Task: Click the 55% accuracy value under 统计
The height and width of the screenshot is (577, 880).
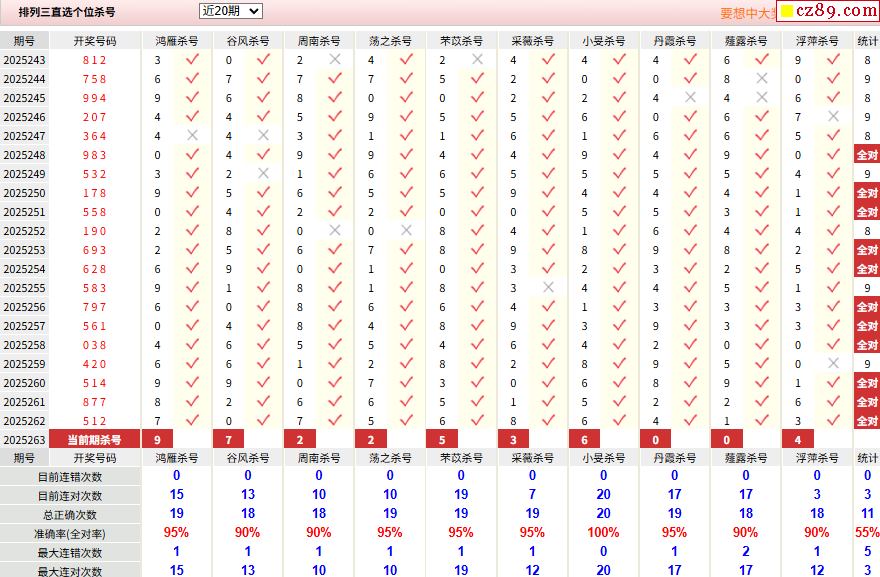Action: (867, 533)
